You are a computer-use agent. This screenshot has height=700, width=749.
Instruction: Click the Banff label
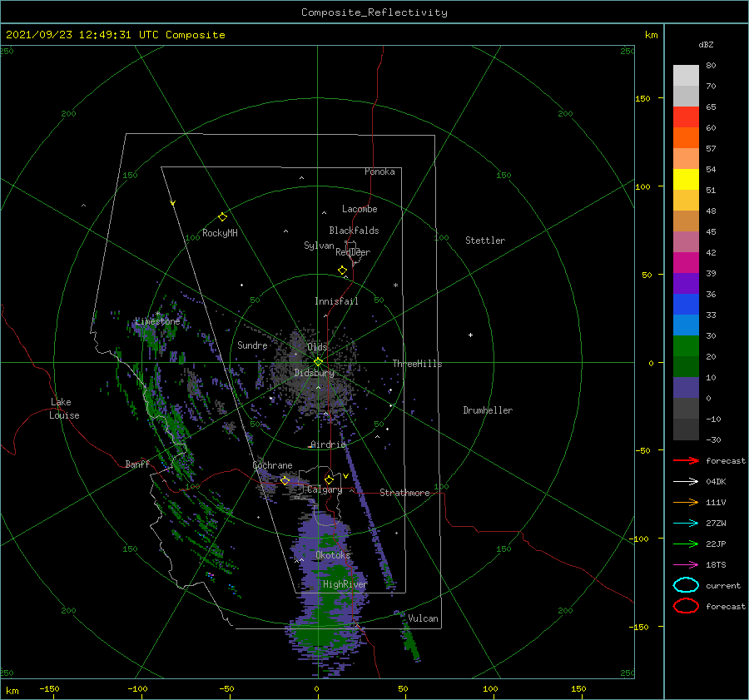pyautogui.click(x=137, y=464)
